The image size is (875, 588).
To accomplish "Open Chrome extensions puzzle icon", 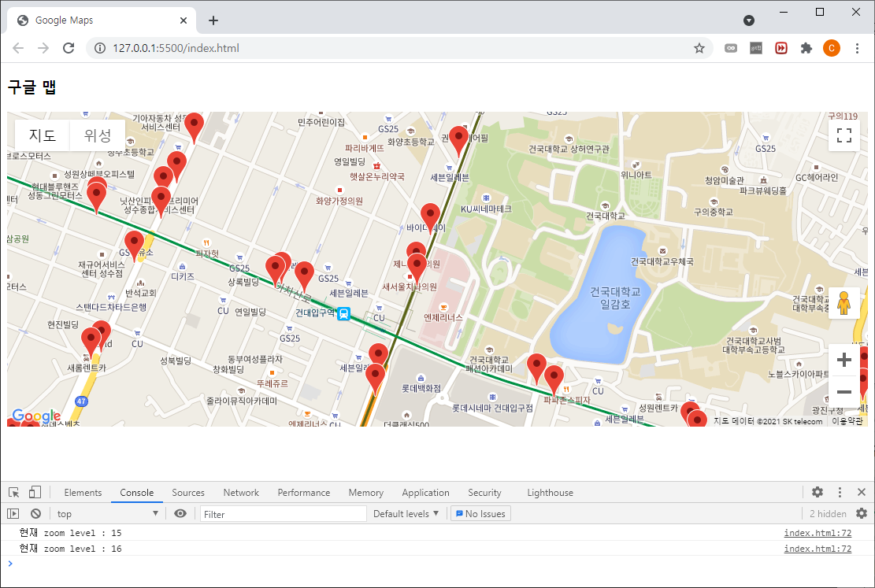I will (806, 48).
